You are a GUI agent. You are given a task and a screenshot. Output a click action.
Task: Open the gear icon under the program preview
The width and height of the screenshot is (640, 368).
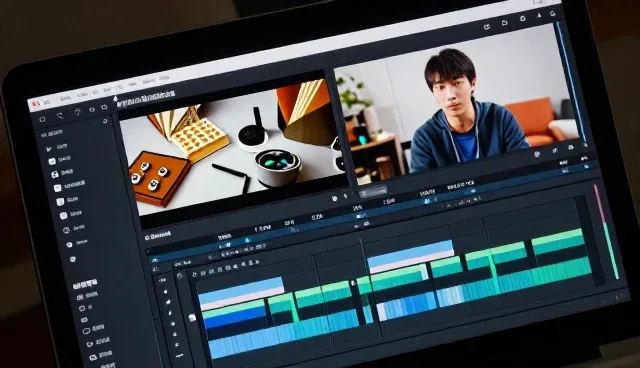(x=537, y=154)
